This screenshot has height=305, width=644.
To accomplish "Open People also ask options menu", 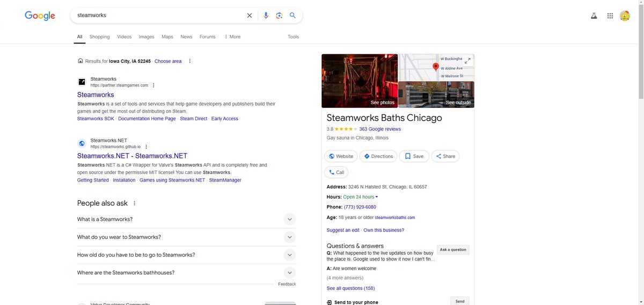I will coord(134,204).
